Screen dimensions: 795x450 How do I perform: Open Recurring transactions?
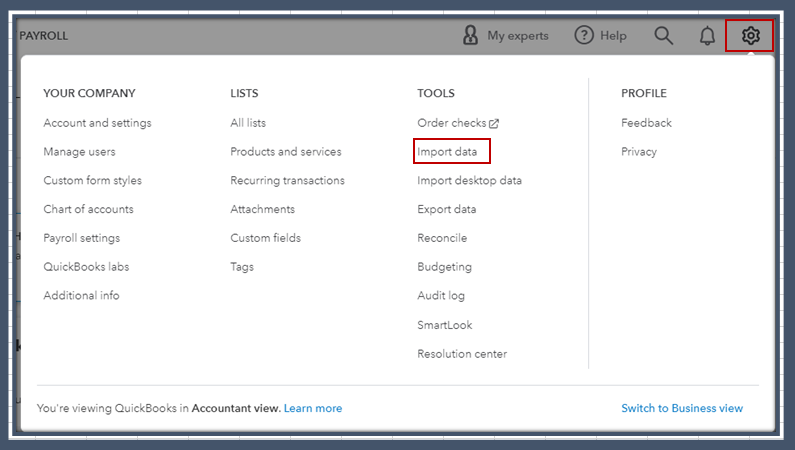(x=287, y=180)
